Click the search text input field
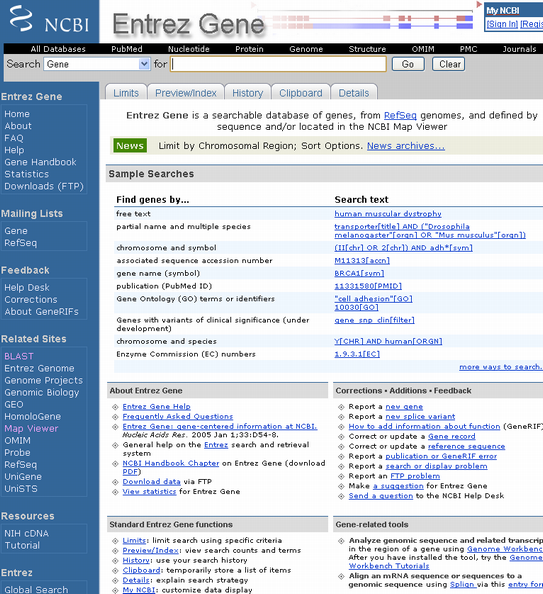Viewport: 543px width, 594px height. coord(279,64)
